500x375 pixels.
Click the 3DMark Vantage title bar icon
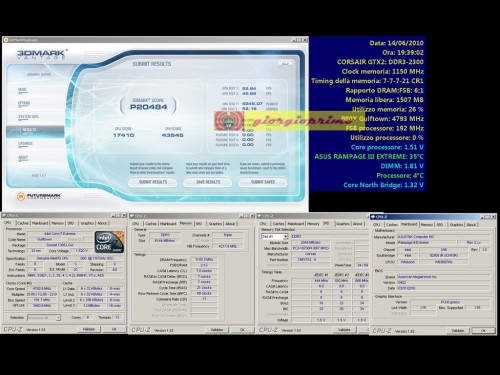click(6, 40)
